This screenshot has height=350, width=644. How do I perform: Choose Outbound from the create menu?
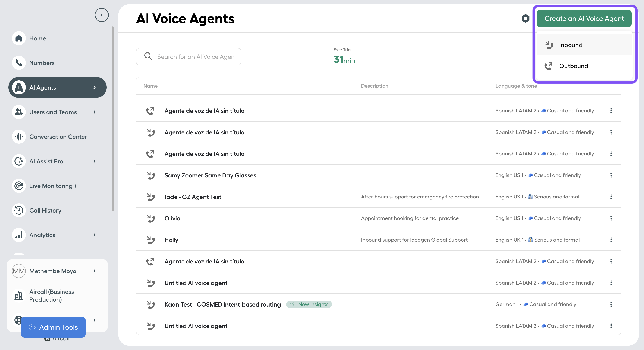pos(584,66)
